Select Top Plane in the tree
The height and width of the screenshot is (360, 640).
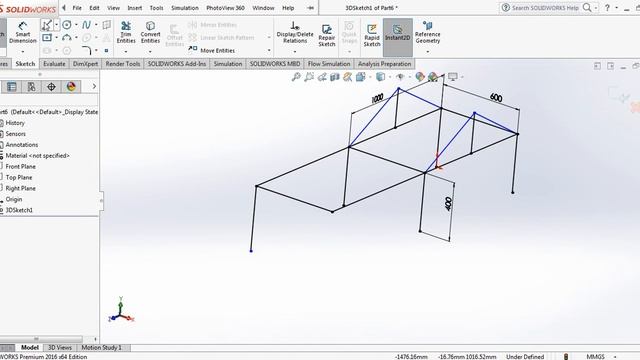(19, 178)
